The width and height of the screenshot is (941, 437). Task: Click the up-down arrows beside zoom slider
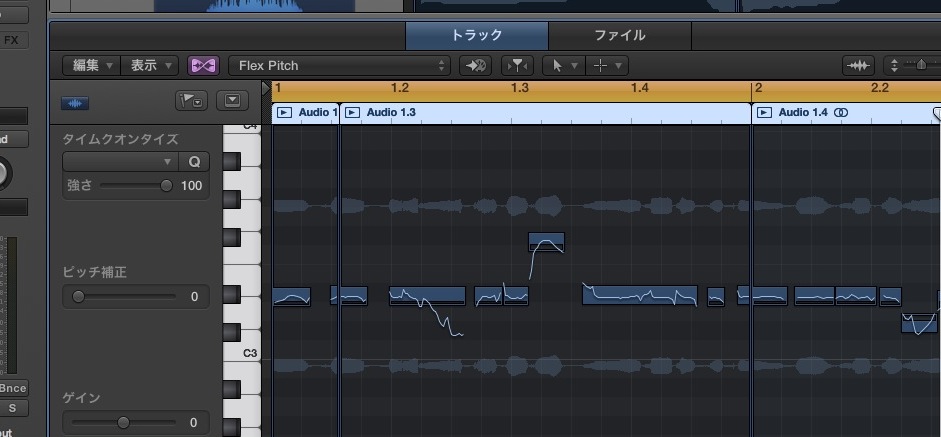894,65
